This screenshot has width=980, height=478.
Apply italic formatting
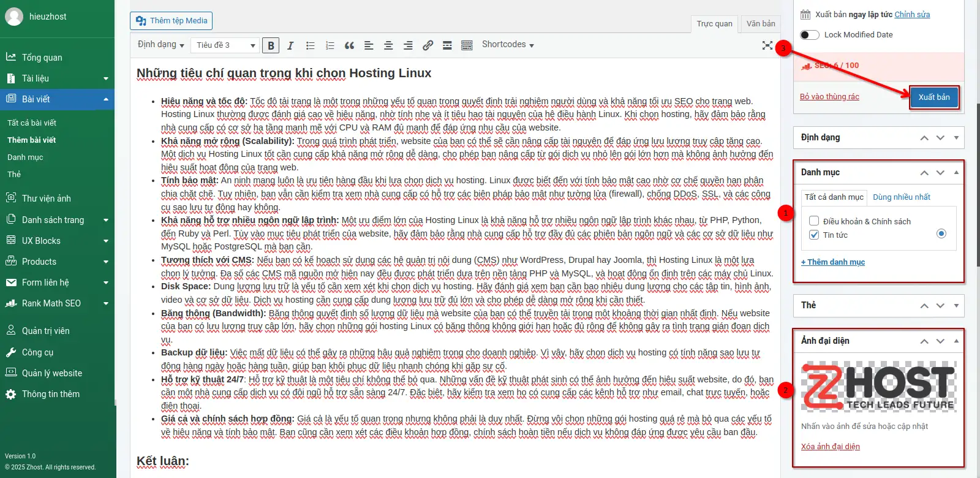(x=290, y=45)
